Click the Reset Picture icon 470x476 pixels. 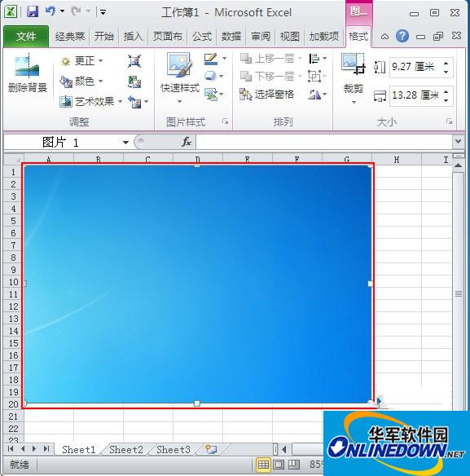(x=134, y=102)
